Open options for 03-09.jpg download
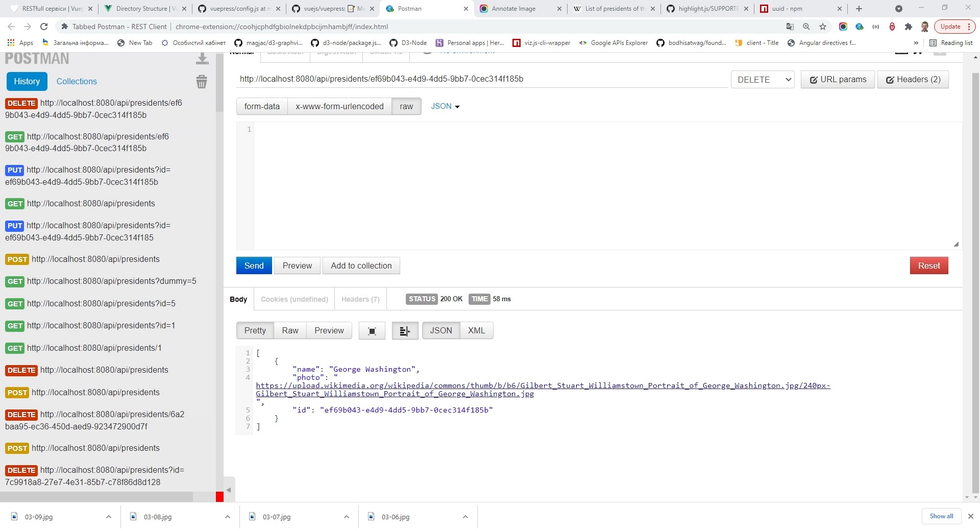 pyautogui.click(x=108, y=517)
